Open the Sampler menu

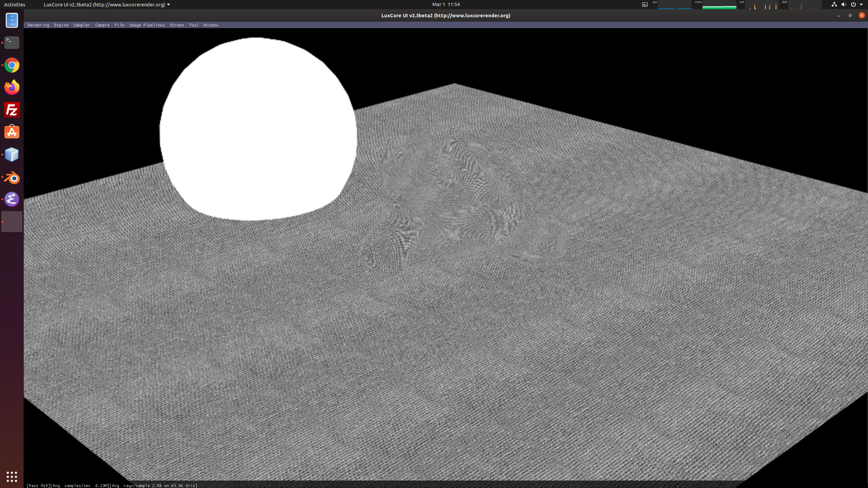point(82,25)
